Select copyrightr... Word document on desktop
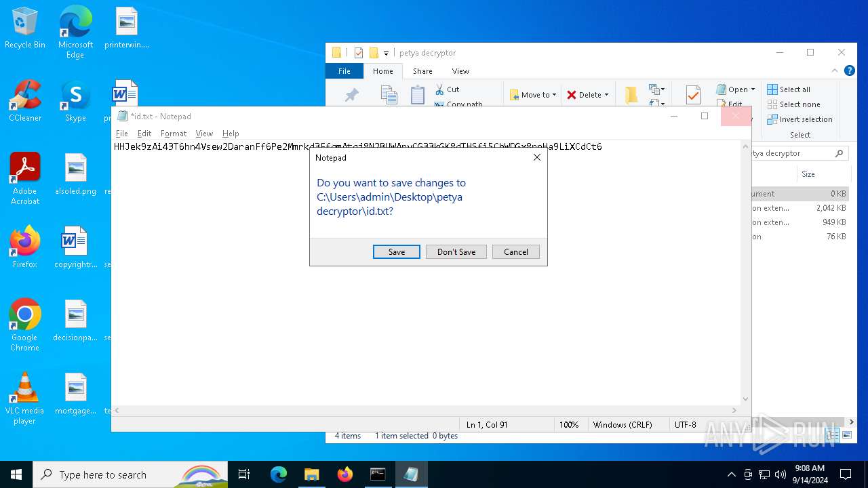Image resolution: width=868 pixels, height=488 pixels. click(75, 247)
